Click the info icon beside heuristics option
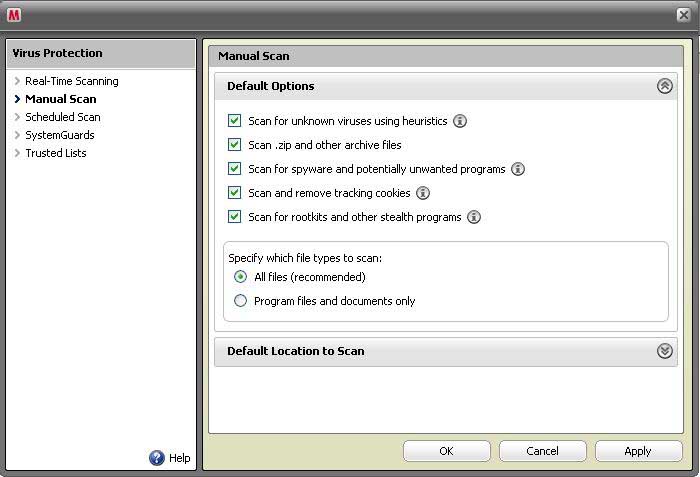The width and height of the screenshot is (700, 477). [460, 121]
